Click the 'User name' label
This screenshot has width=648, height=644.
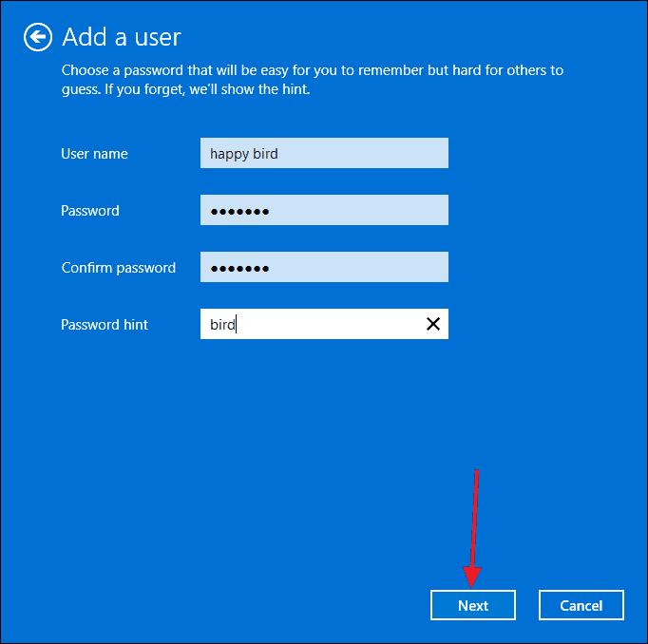(x=94, y=154)
